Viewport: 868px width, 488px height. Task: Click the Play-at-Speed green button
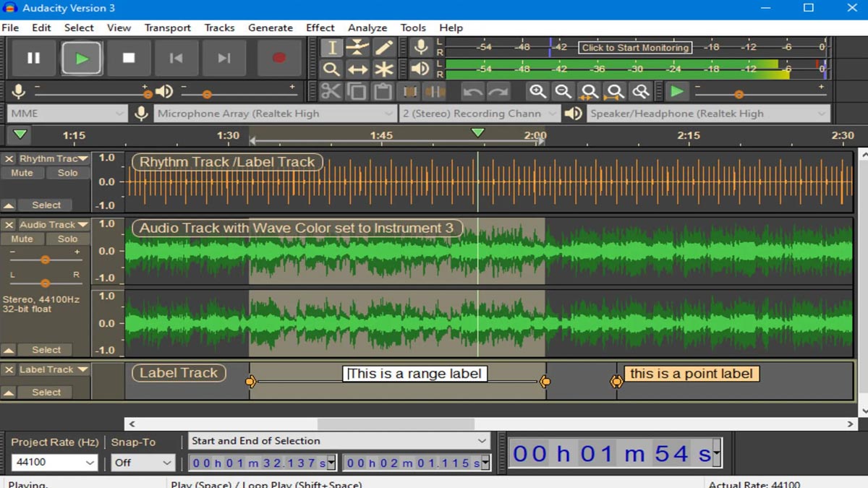pos(677,92)
